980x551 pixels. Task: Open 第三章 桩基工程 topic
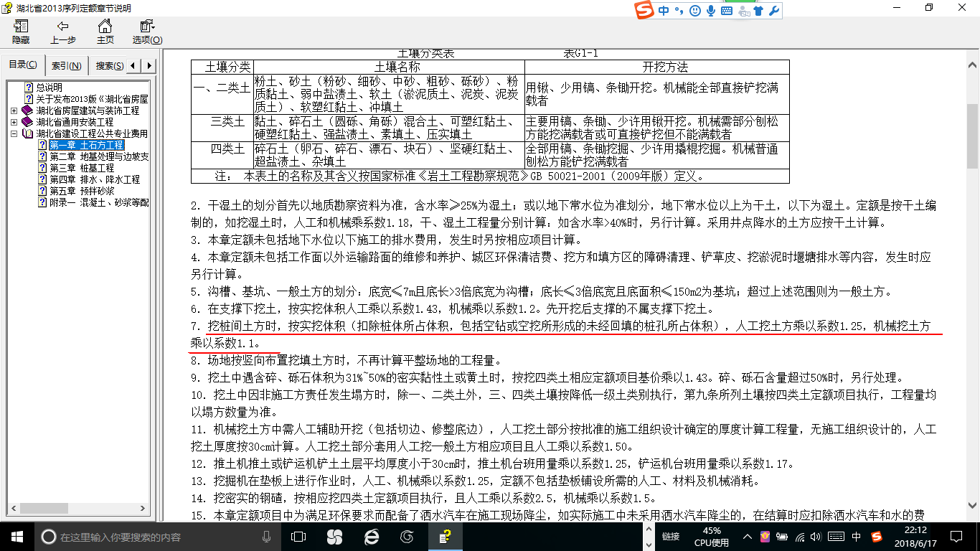[81, 168]
